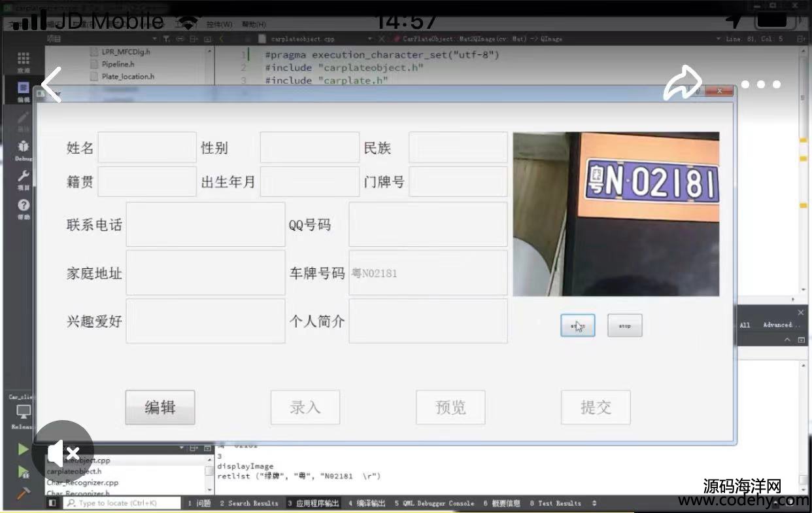Click the Release kit selector monitor icon
This screenshot has width=812, height=513.
(x=24, y=412)
